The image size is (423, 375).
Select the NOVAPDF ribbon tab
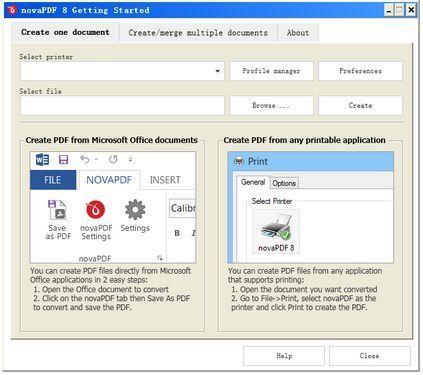pos(109,180)
